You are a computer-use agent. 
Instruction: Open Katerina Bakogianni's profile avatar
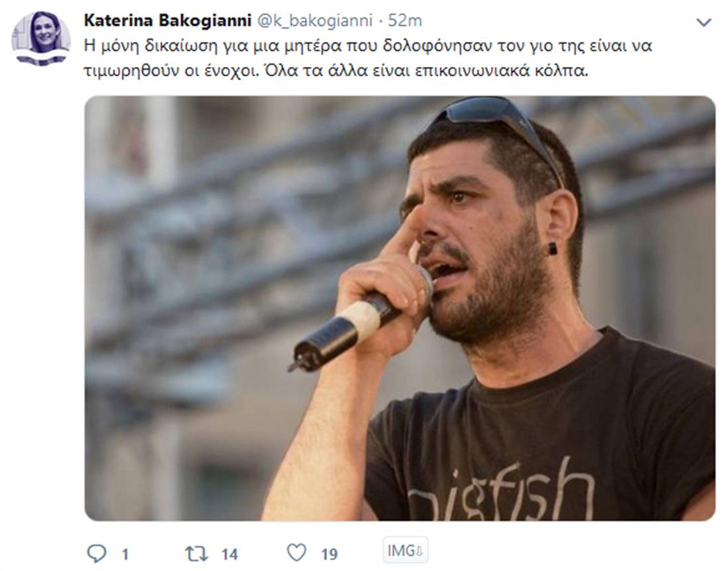(41, 38)
